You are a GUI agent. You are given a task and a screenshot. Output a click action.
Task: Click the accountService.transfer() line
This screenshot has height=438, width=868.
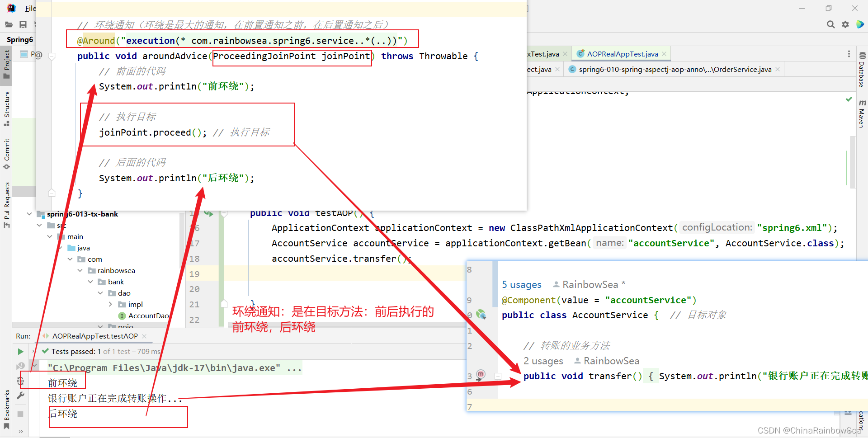[341, 259]
